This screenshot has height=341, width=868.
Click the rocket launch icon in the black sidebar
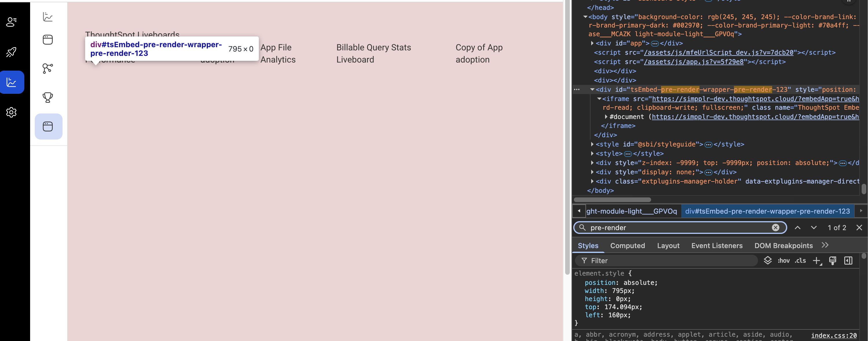pyautogui.click(x=12, y=52)
